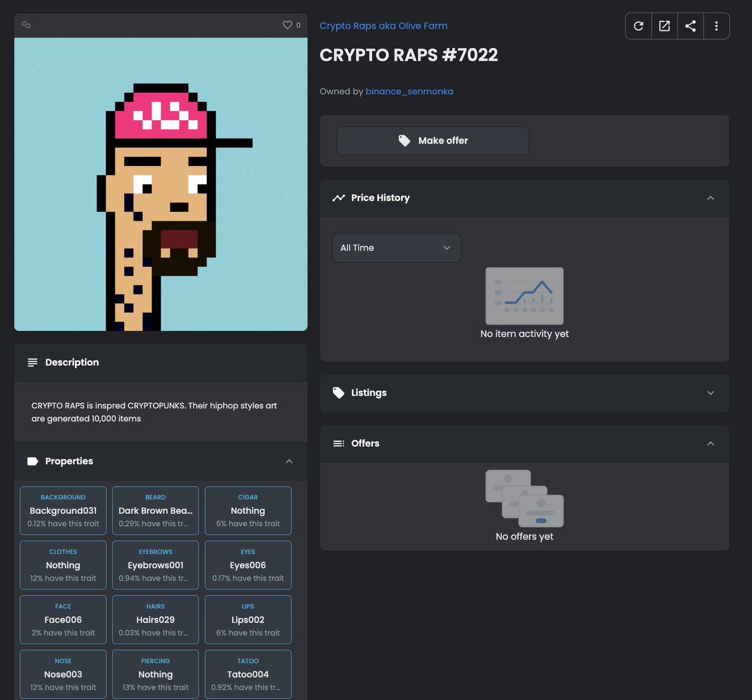Image resolution: width=752 pixels, height=700 pixels.
Task: Click the Description section header
Action: click(161, 363)
